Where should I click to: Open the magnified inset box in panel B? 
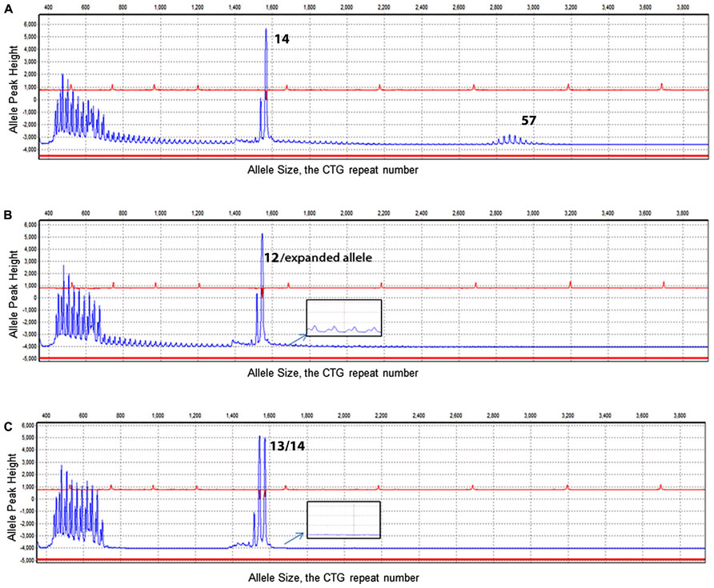coord(344,318)
